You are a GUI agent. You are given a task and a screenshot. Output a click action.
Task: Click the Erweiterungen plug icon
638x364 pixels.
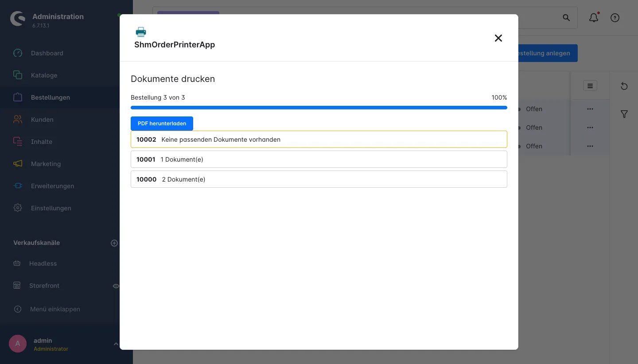(x=18, y=186)
